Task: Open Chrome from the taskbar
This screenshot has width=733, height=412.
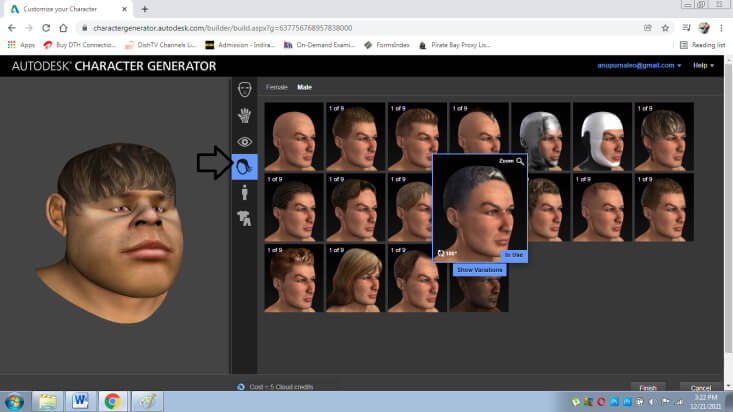Action: click(x=112, y=402)
